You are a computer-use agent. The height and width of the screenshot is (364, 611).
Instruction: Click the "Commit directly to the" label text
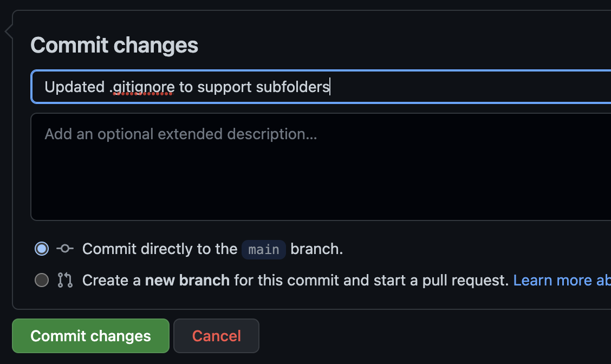[160, 249]
